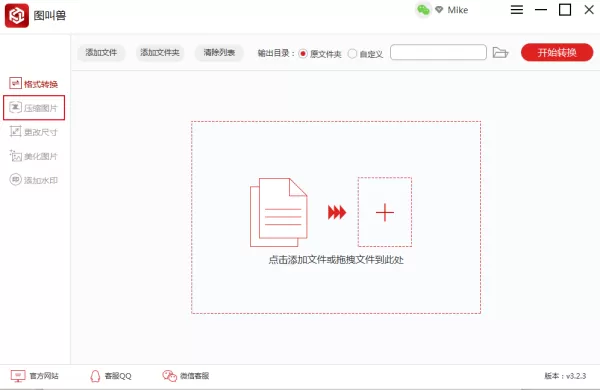This screenshot has height=390, width=600.
Task: Select 压缩图片 in the sidebar
Action: point(34,108)
